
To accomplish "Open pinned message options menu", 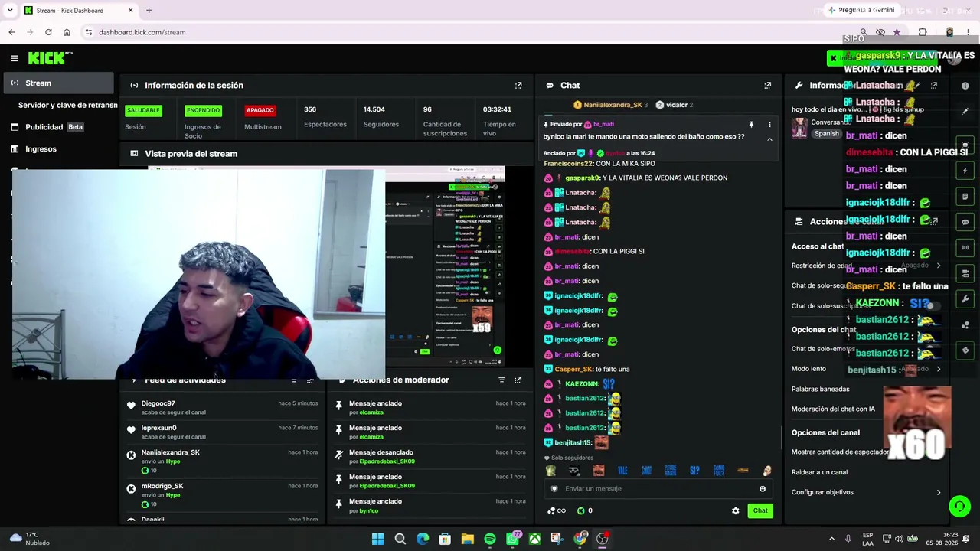I will click(x=769, y=124).
